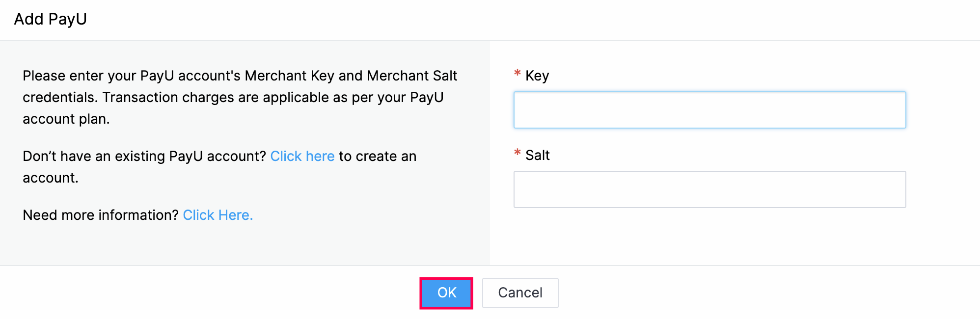Click the red asterisk beside Key

pyautogui.click(x=517, y=74)
